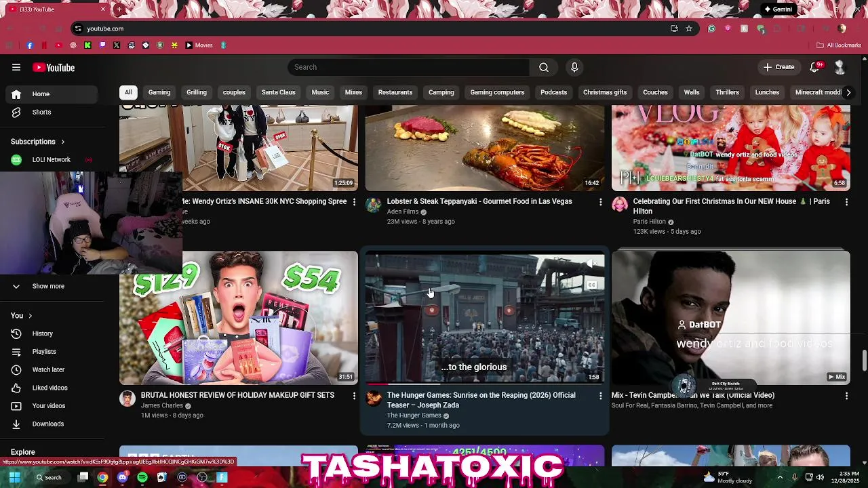Start voice search with the microphone
The height and width of the screenshot is (488, 868).
coord(574,67)
